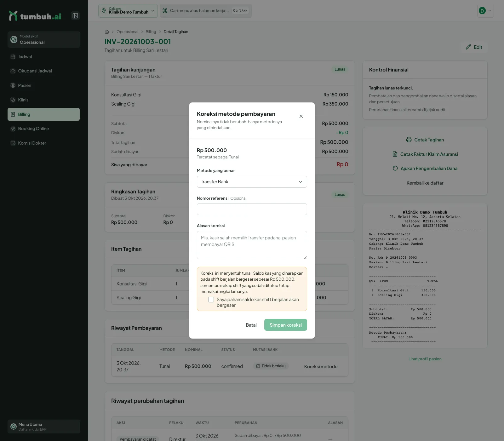Close the Koreksi metode pembayaran dialog
Screen dimensions: 504x441
(301, 116)
